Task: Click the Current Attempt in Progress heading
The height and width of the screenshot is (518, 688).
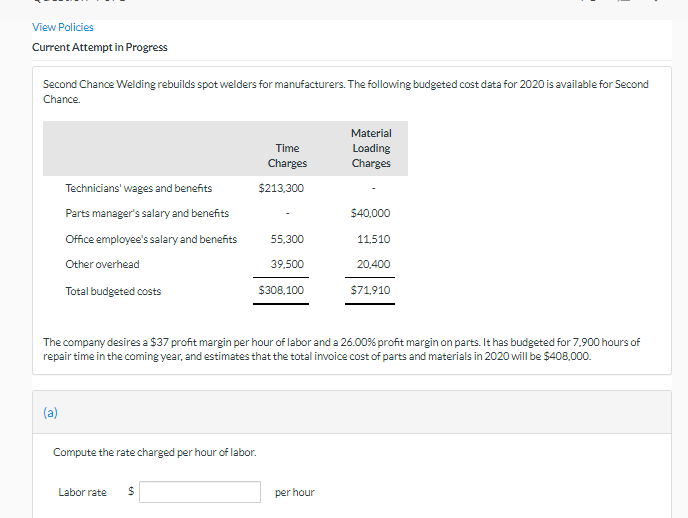Action: pos(100,47)
